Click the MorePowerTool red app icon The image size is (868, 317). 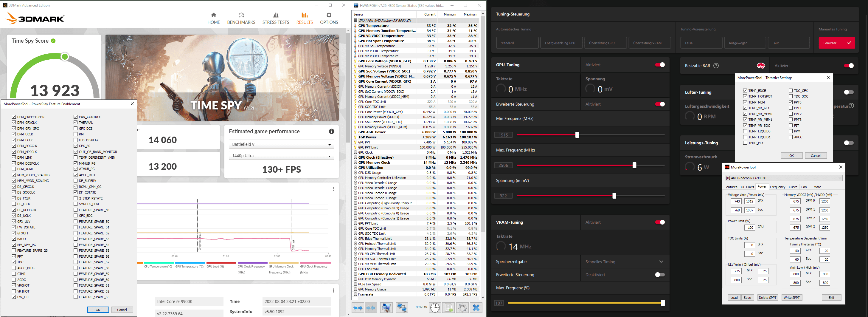point(727,167)
